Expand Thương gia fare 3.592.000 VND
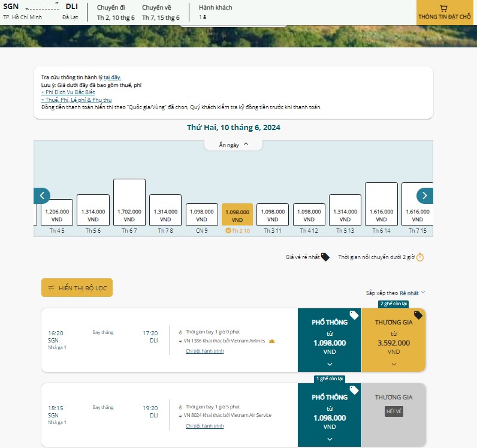 [393, 363]
